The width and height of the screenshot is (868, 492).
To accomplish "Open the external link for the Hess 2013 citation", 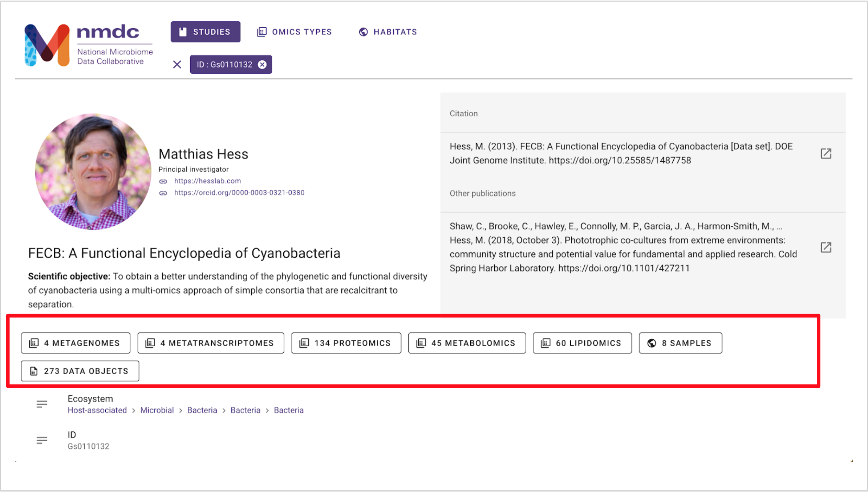I will (826, 153).
